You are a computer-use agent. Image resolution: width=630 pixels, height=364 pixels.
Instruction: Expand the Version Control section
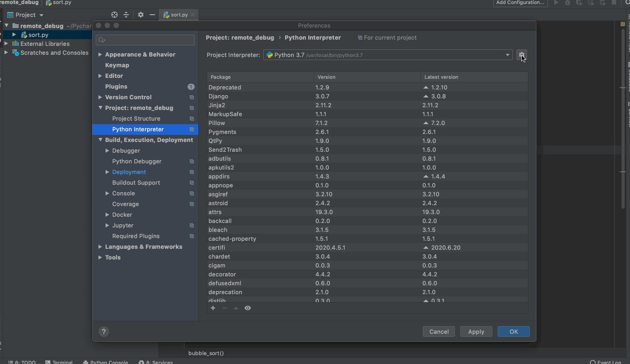(x=100, y=97)
